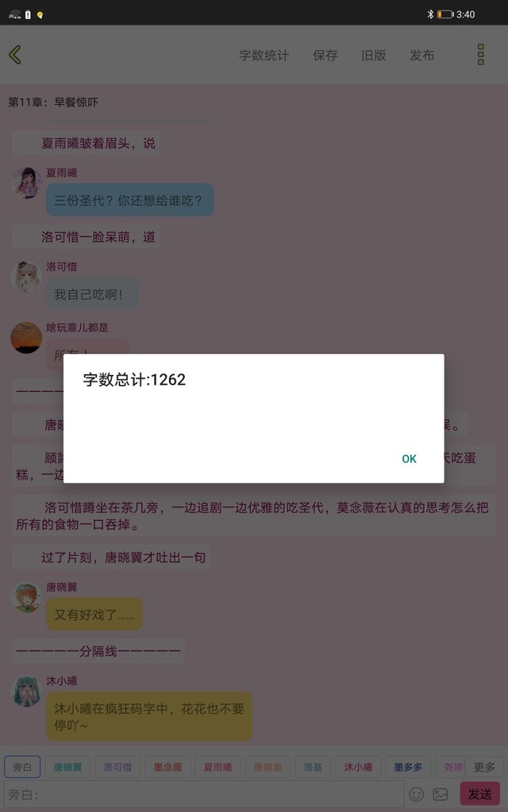
Task: Tap 洛可惜's avatar image
Action: click(26, 277)
